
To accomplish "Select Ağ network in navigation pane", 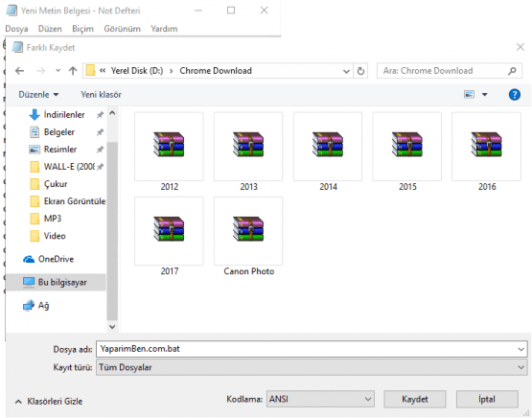I will click(x=36, y=306).
